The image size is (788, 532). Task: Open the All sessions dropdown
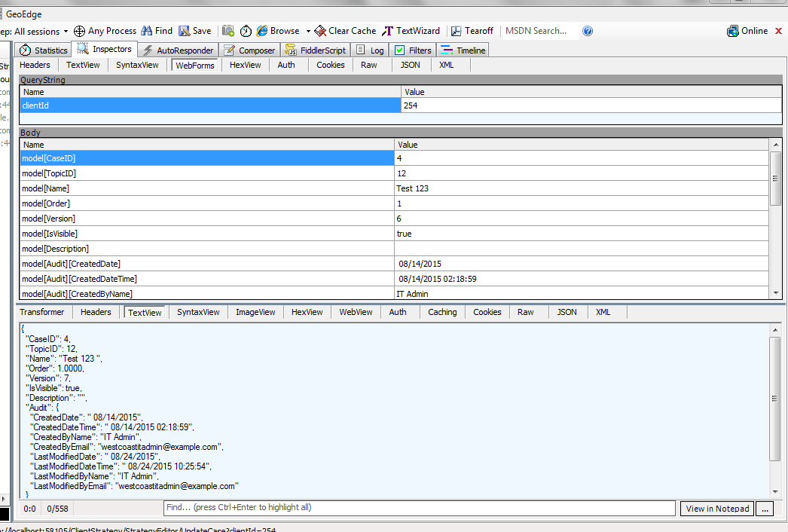(66, 31)
